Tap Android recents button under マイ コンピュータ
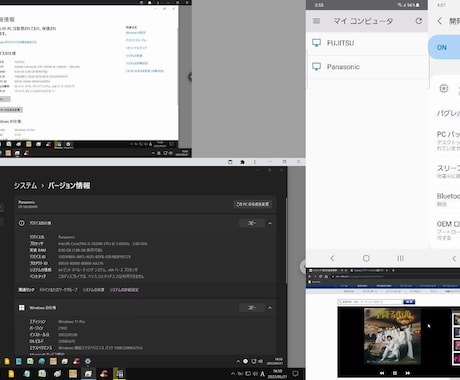Image resolution: width=460 pixels, height=380 pixels. 400,258
